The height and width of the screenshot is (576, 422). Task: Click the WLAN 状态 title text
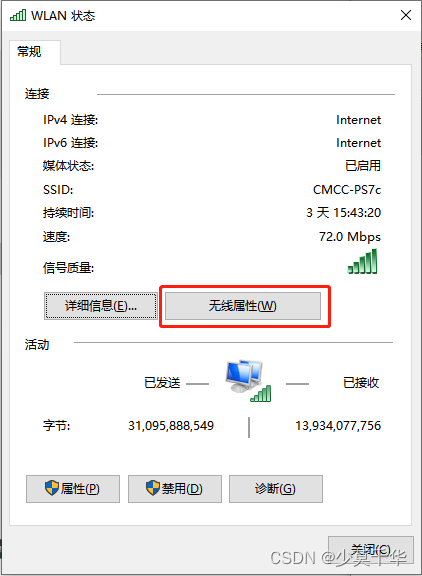[63, 15]
